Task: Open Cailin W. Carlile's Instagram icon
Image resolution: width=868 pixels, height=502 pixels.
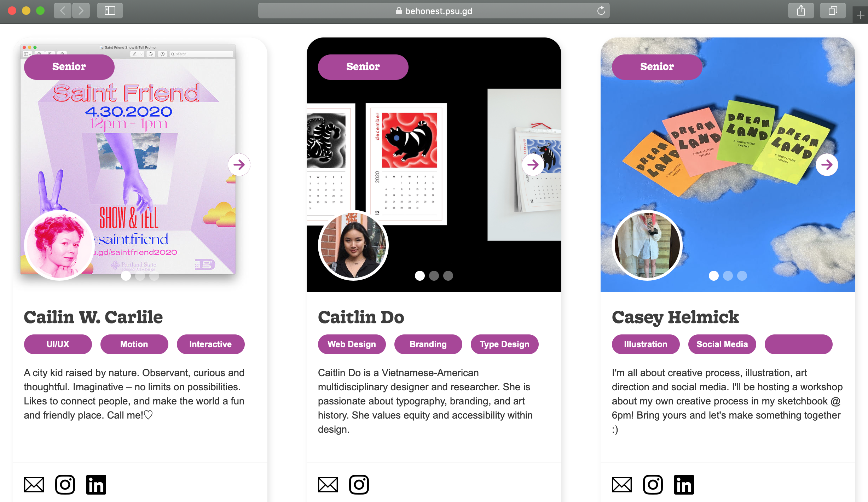Action: click(x=65, y=485)
